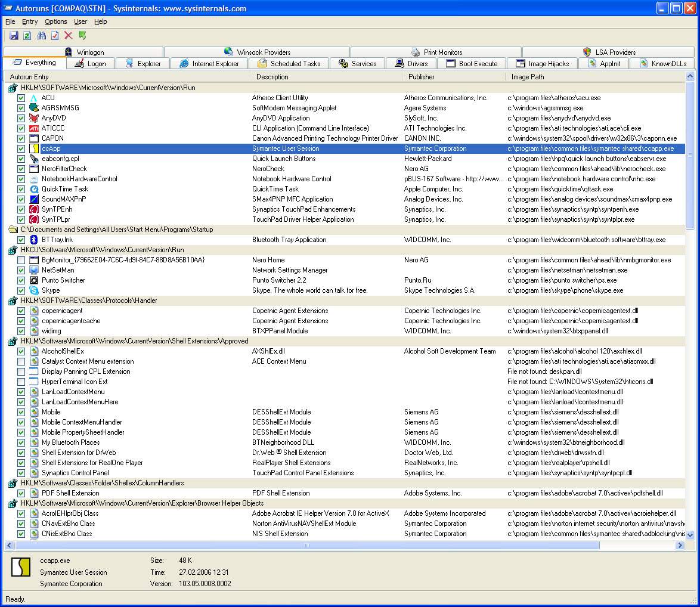Click the horizontal scrollbar right arrow
Screen dimensions: 700x607
680,546
